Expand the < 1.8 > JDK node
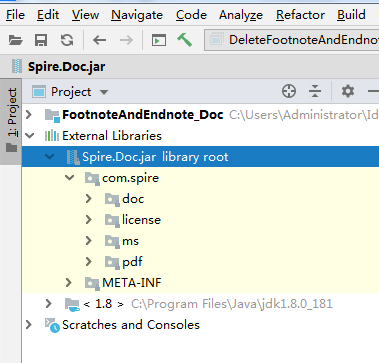Screen dimensions: 379x363 [x=49, y=304]
